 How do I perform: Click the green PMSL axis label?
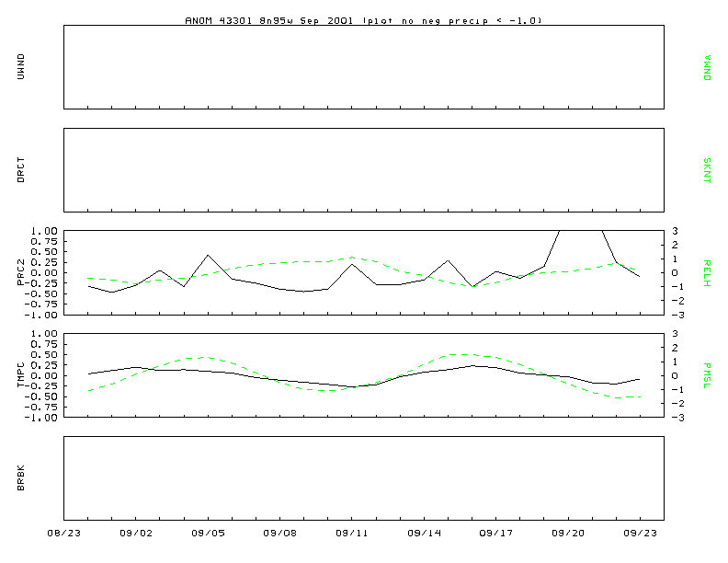coord(707,376)
